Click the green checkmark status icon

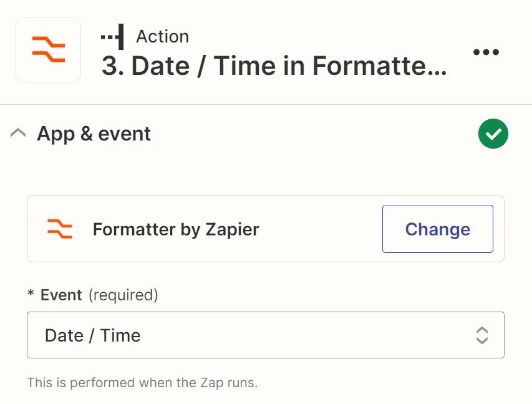point(493,134)
